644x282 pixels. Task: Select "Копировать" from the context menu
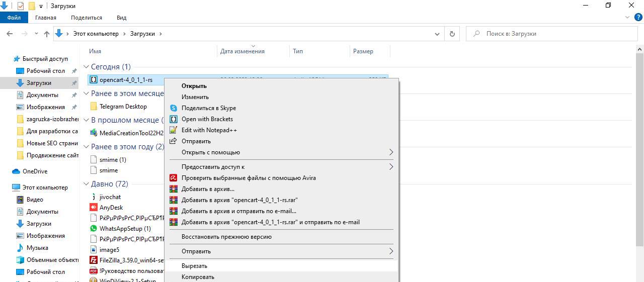(198, 277)
